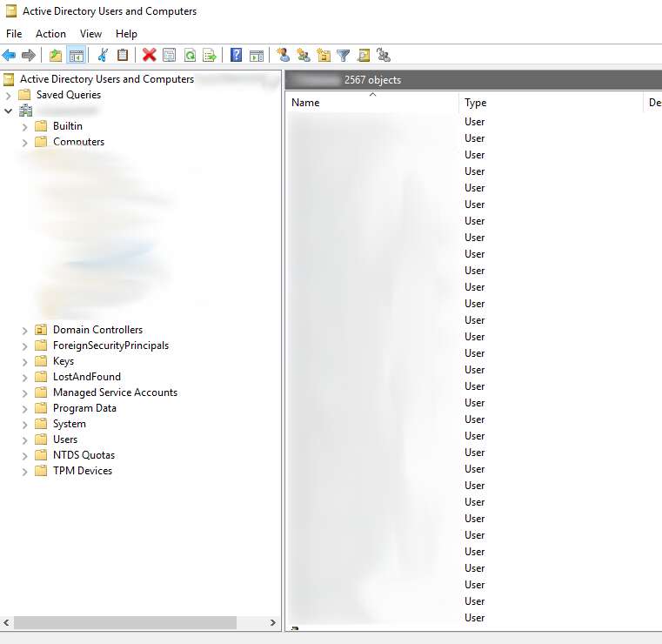Click the blue Help question mark icon
The image size is (662, 644).
pos(236,55)
